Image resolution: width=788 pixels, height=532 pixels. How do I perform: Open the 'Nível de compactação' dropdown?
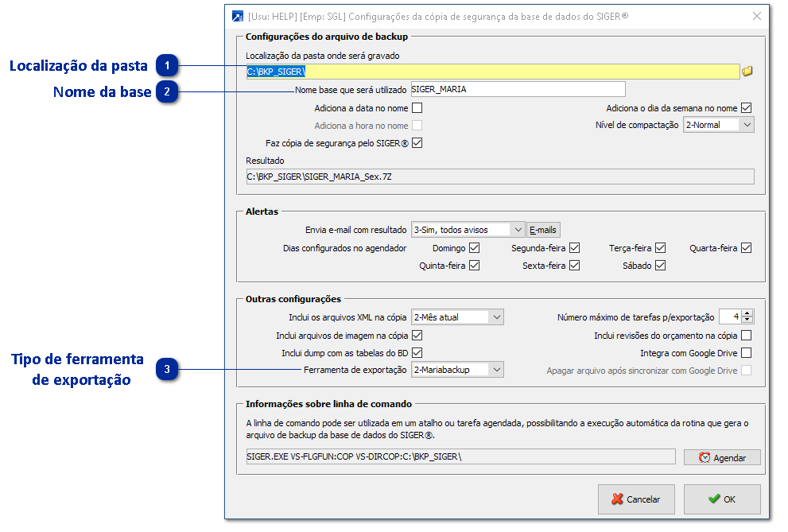pos(746,125)
